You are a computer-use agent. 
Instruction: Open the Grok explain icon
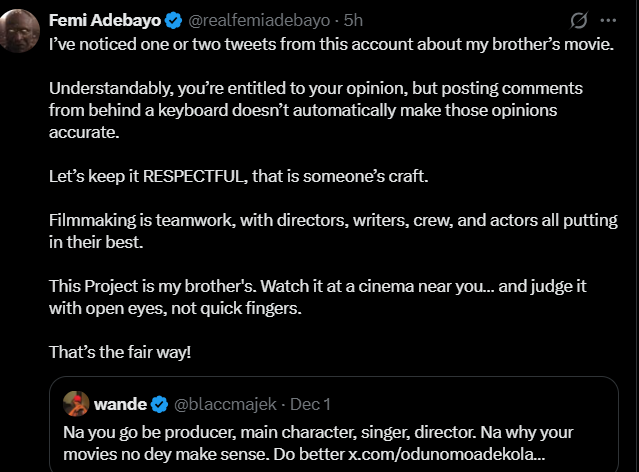pyautogui.click(x=577, y=20)
